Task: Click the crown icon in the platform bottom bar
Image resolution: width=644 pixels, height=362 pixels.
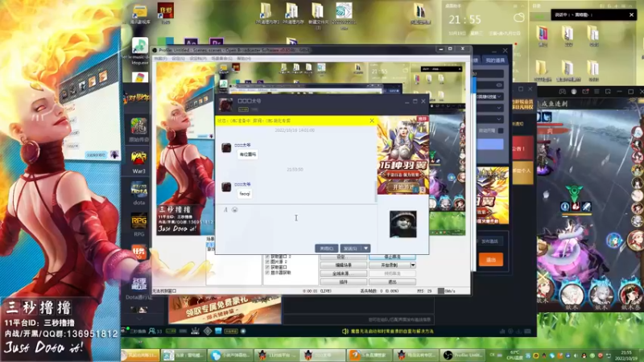Action: (196, 331)
